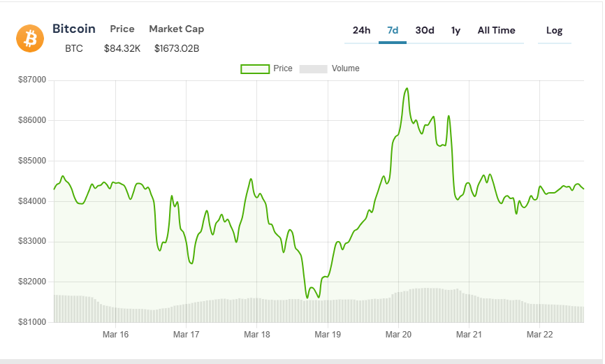Click the $84000 y-axis label
This screenshot has width=605, height=364.
(32, 201)
